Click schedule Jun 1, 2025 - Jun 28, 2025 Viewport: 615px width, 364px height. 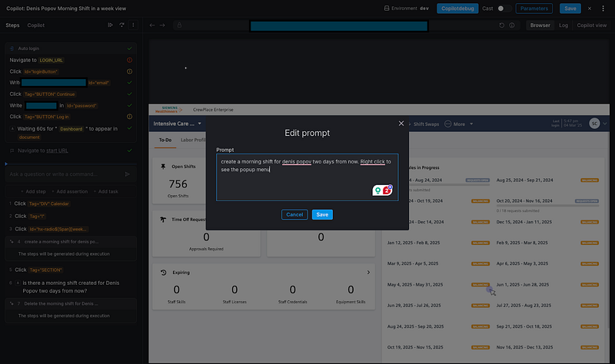click(523, 285)
